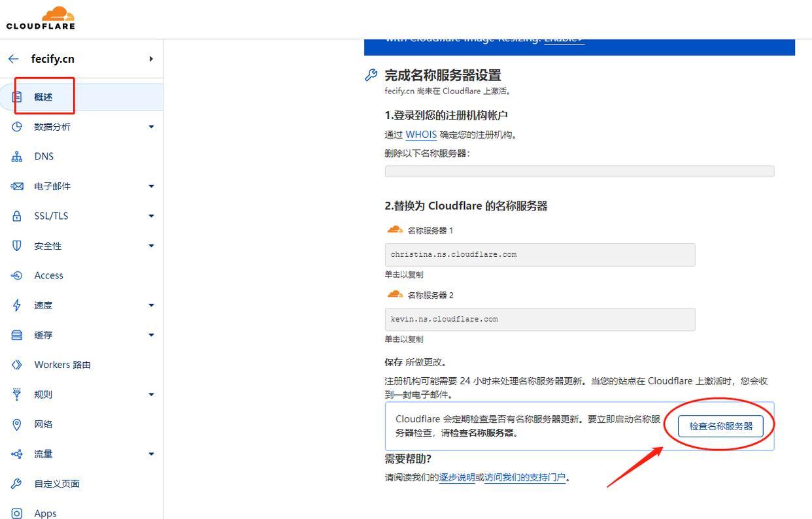Open the 逐步说明 help link
The image size is (812, 519).
[x=456, y=477]
